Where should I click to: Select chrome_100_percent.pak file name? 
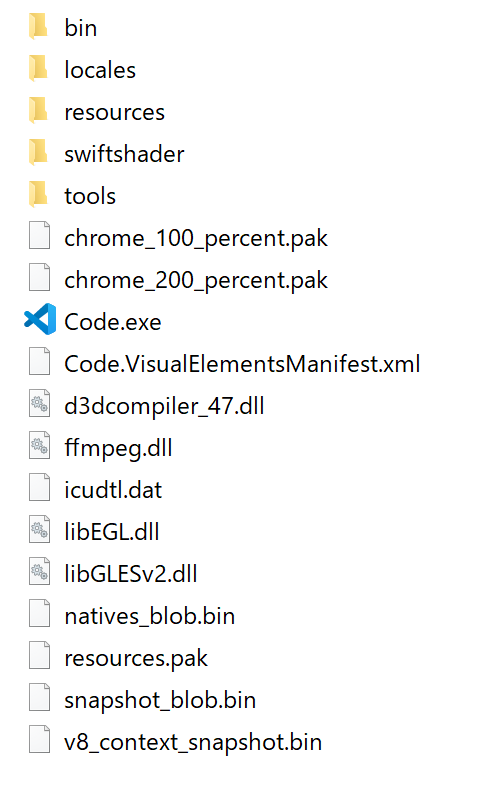tap(196, 238)
